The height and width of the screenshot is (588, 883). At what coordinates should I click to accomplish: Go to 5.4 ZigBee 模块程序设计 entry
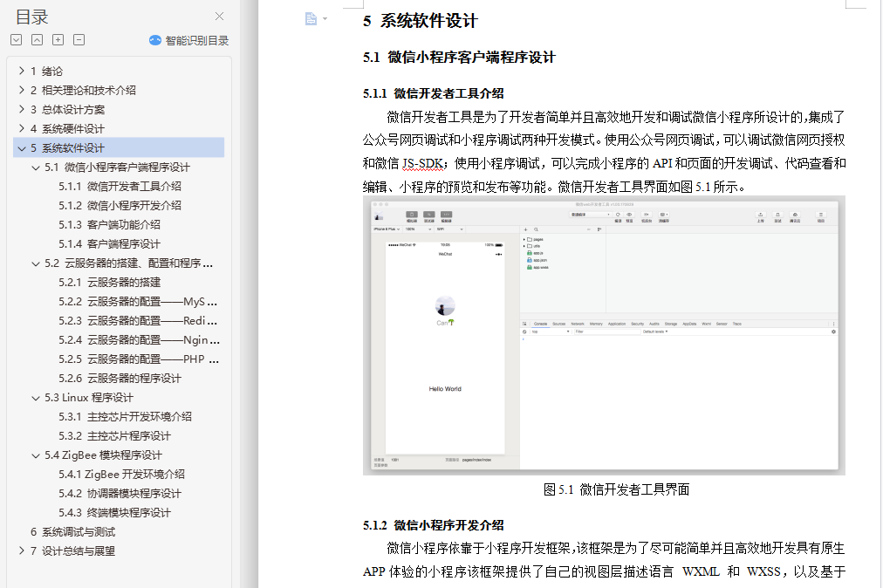[x=103, y=455]
